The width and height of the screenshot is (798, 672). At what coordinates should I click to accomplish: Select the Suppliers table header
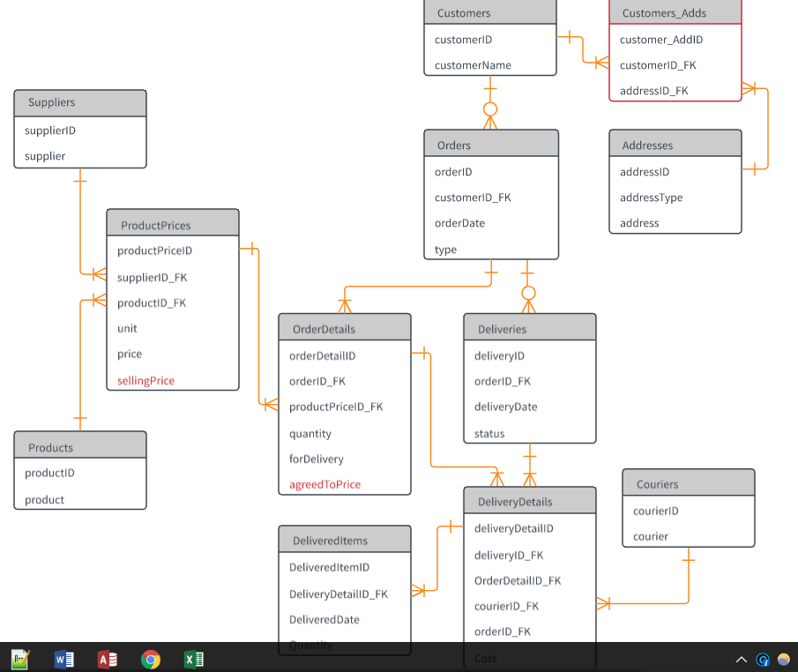(80, 103)
